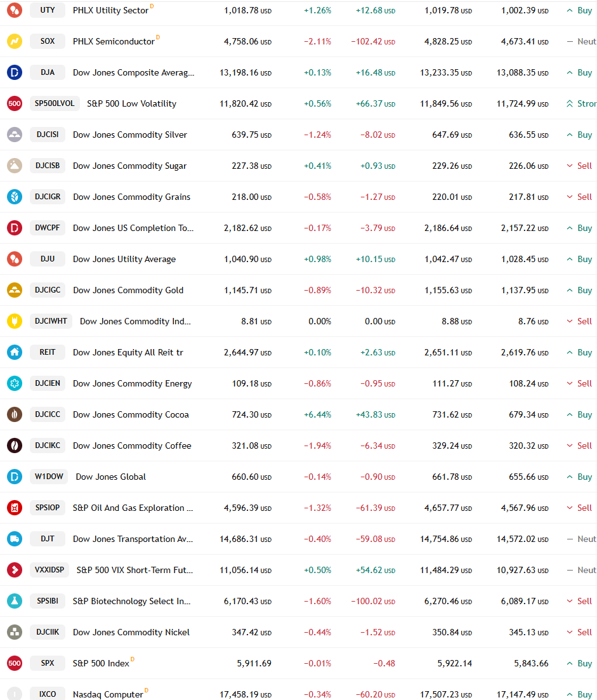Click the red D logo beside DWCPF

click(x=15, y=228)
